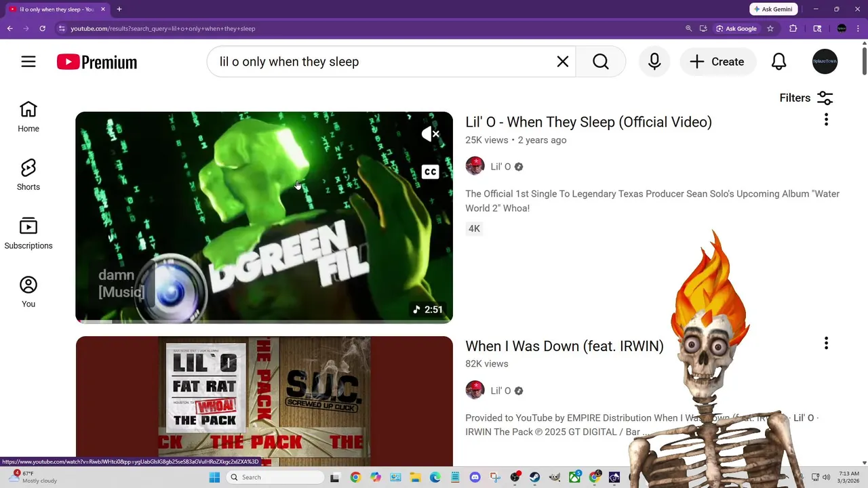Open a new browser tab
This screenshot has height=488, width=868.
point(119,9)
